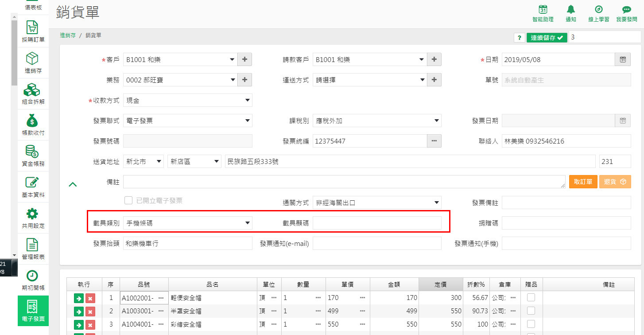Open the 發票統編 lookup ellipsis button
The height and width of the screenshot is (335, 644).
pyautogui.click(x=434, y=141)
